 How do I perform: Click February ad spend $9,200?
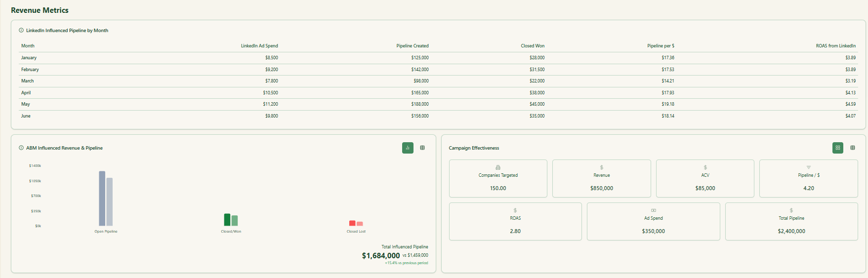click(x=272, y=70)
